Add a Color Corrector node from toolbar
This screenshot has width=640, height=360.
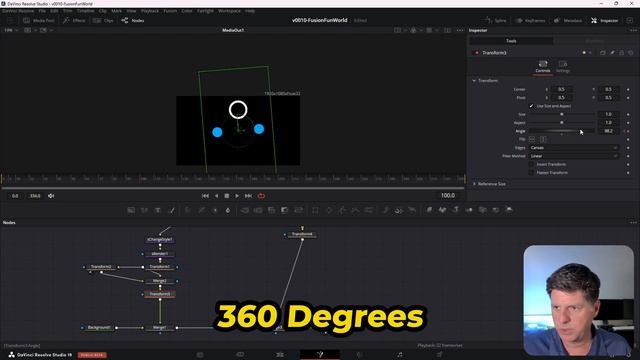(x=188, y=210)
